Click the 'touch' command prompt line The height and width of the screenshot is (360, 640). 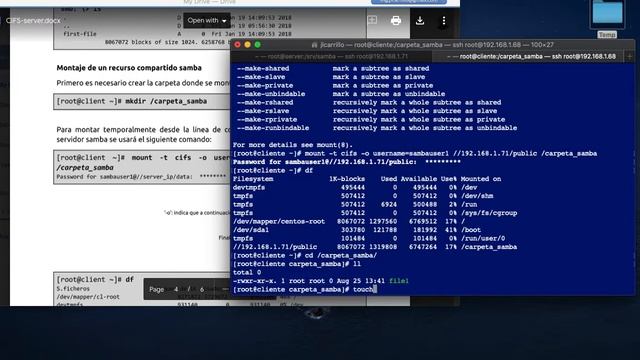[x=304, y=290]
